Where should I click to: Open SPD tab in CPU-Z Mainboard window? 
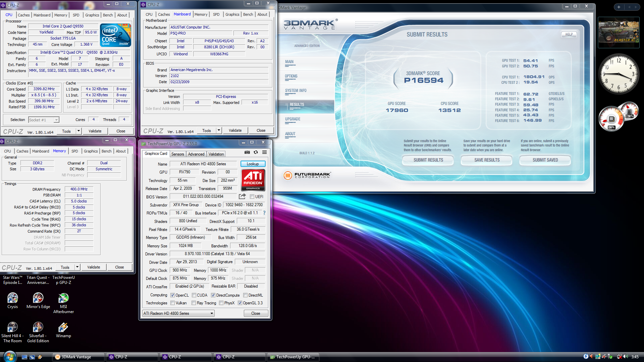point(216,14)
